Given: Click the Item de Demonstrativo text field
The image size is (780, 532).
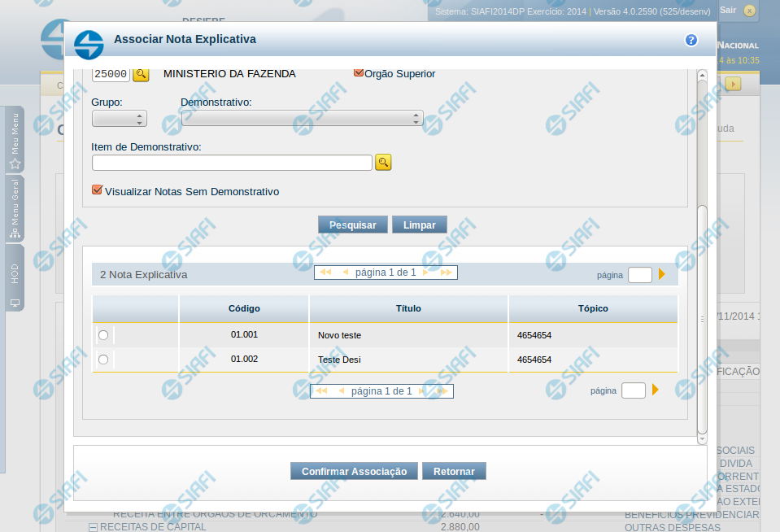Looking at the screenshot, I should pyautogui.click(x=232, y=163).
